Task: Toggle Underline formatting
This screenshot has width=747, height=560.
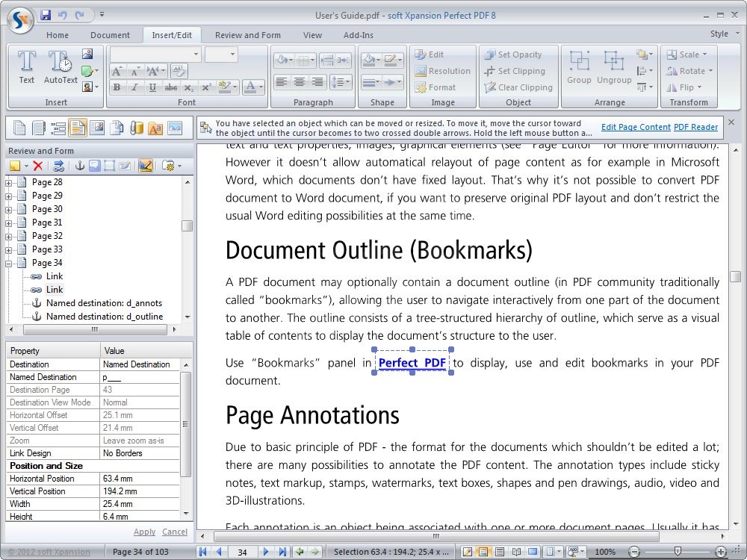Action: [x=152, y=87]
